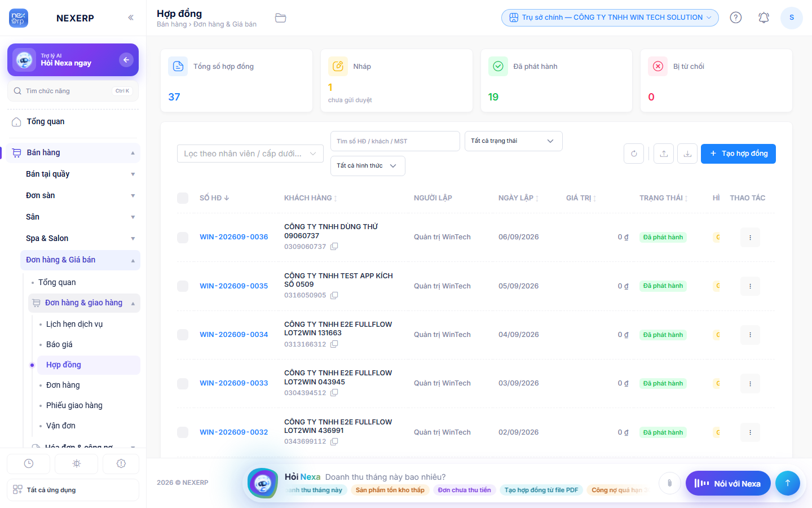Click the refresh icon in the table toolbar
This screenshot has height=508, width=812.
coord(634,154)
